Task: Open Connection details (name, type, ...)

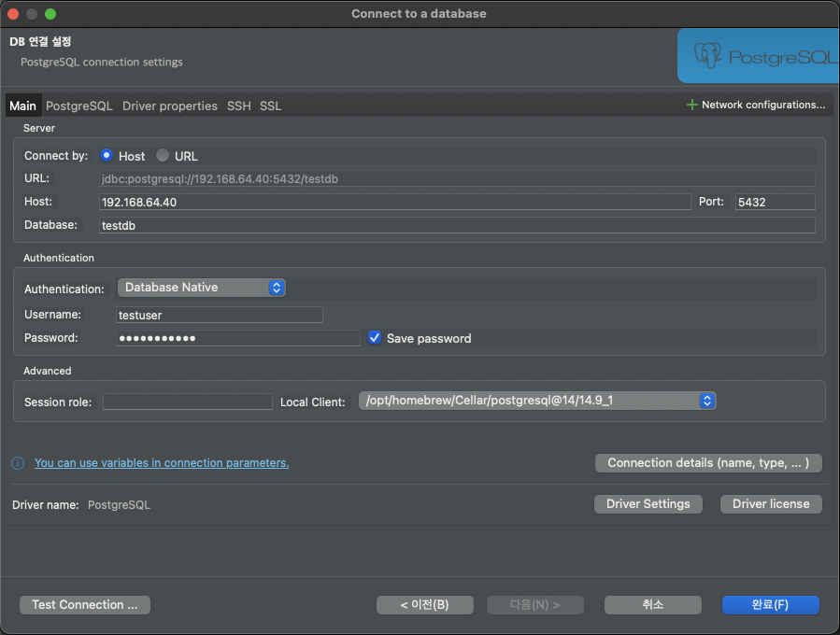Action: (x=708, y=463)
